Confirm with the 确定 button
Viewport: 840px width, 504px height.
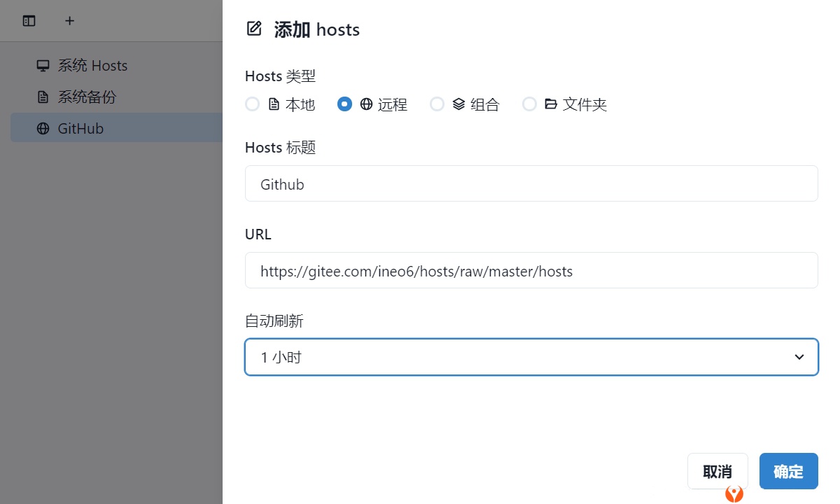[x=788, y=471]
